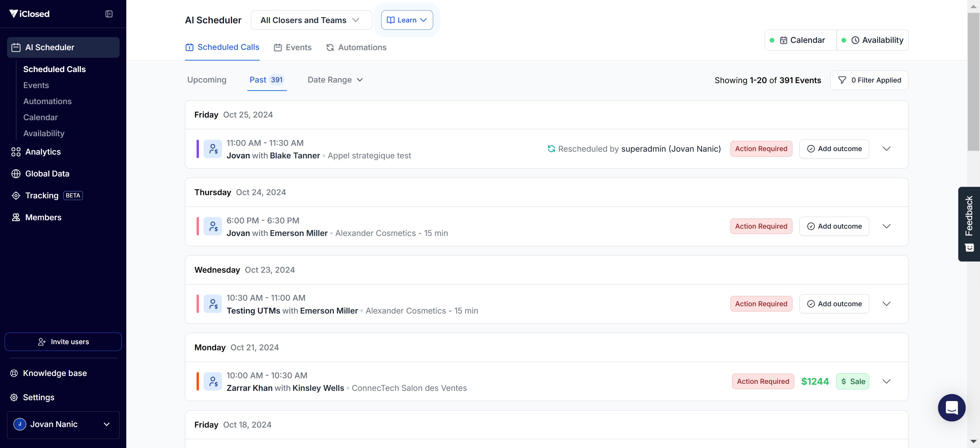Add outcome for the Oct 24 call
The height and width of the screenshot is (448, 980).
[834, 226]
